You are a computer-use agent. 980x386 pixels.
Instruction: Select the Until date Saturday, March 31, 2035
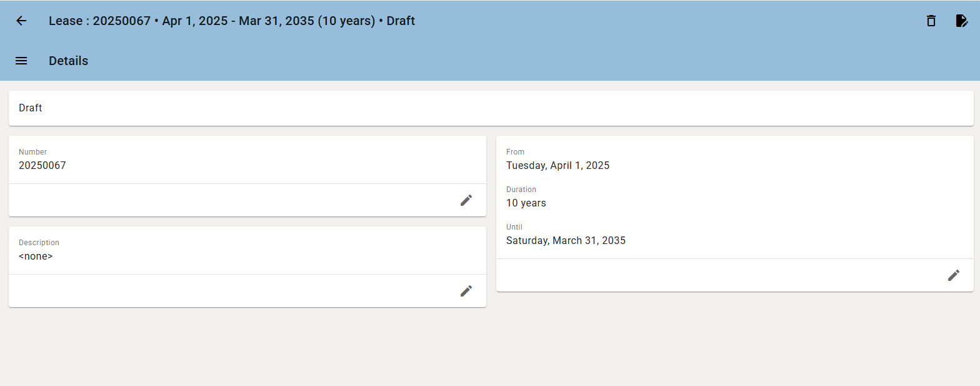click(566, 241)
